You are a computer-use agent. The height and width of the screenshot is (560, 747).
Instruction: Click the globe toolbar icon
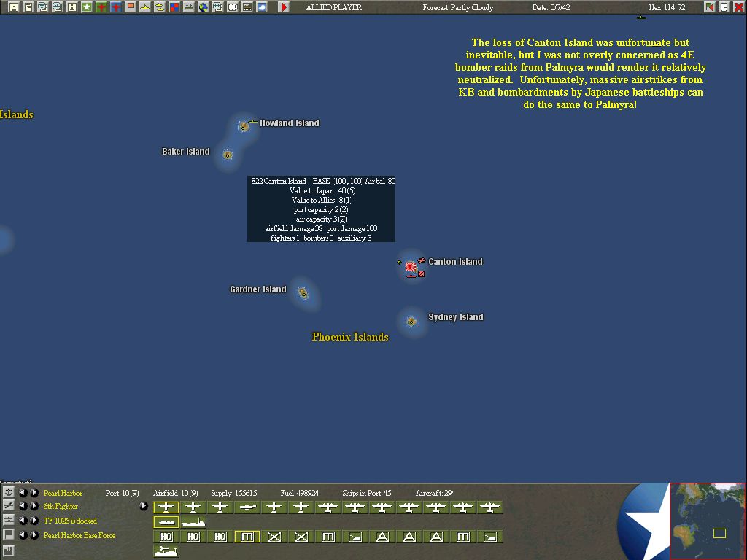pos(204,7)
